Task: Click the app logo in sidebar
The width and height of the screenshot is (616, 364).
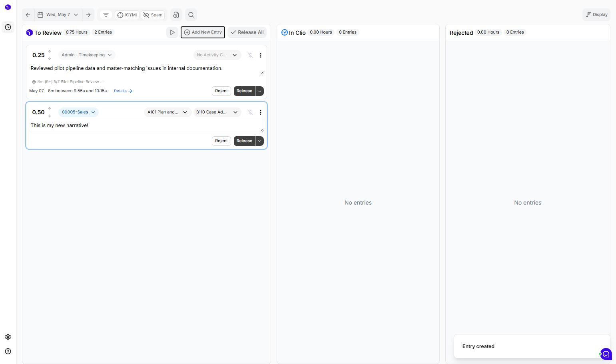Action: pos(8,7)
